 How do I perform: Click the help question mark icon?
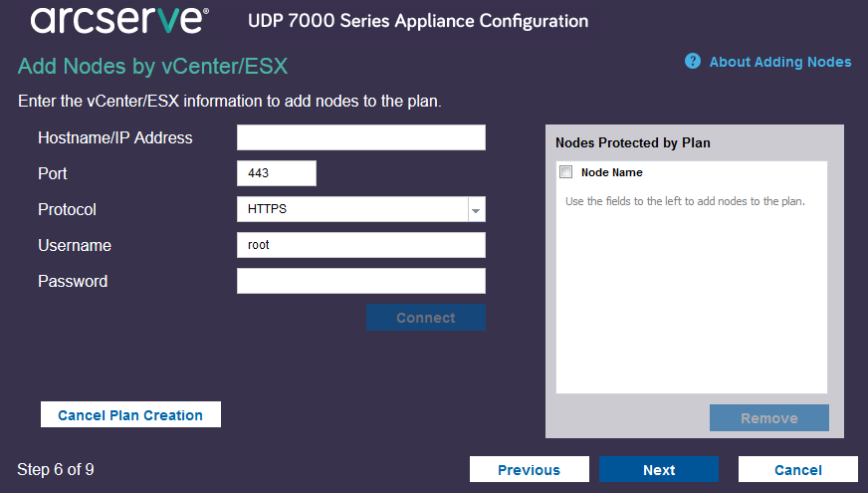pyautogui.click(x=693, y=62)
